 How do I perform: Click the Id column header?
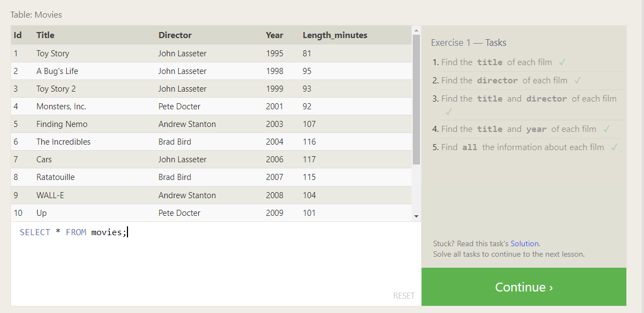(x=18, y=35)
